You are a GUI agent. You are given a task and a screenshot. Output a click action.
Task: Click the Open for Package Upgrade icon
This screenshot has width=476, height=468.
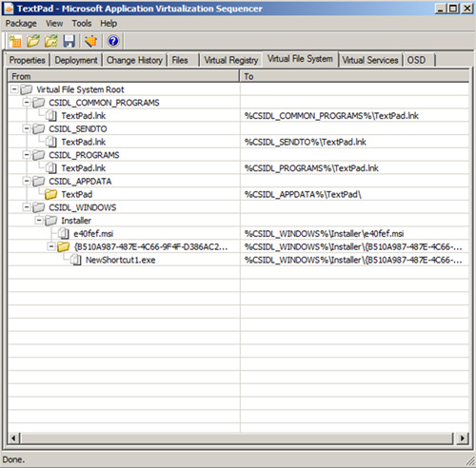coord(51,41)
